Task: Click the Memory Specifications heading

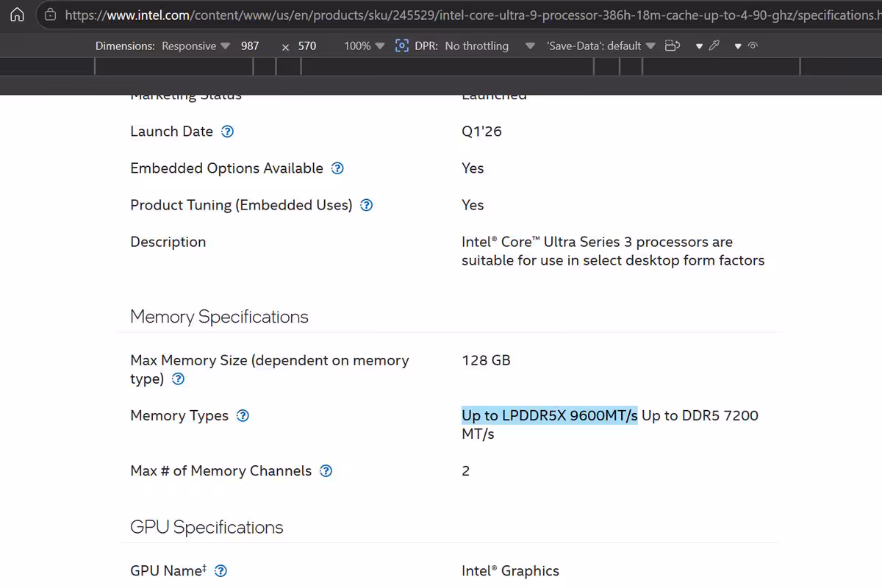Action: point(219,317)
